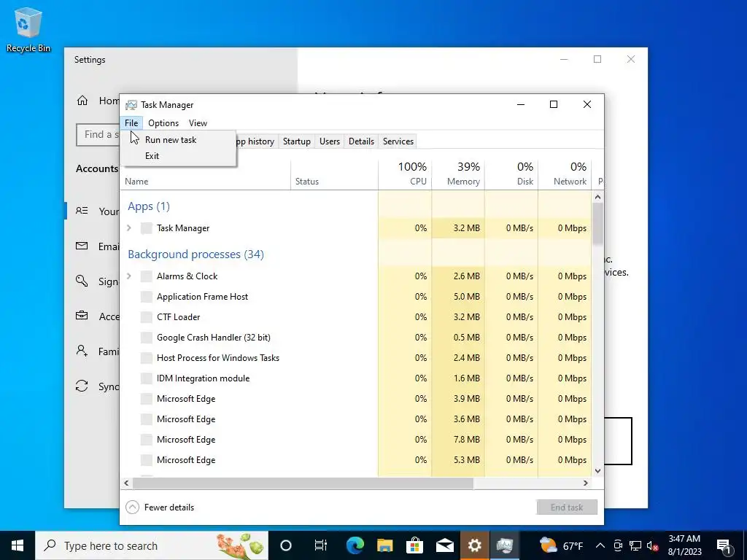Open the weather widget showing 67°F

click(561, 545)
